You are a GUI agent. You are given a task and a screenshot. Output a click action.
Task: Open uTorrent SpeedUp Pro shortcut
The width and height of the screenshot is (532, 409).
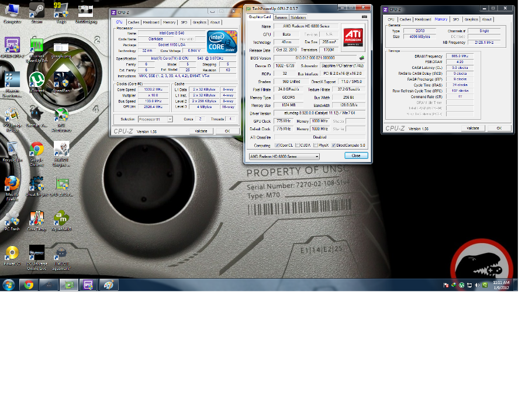point(37,50)
